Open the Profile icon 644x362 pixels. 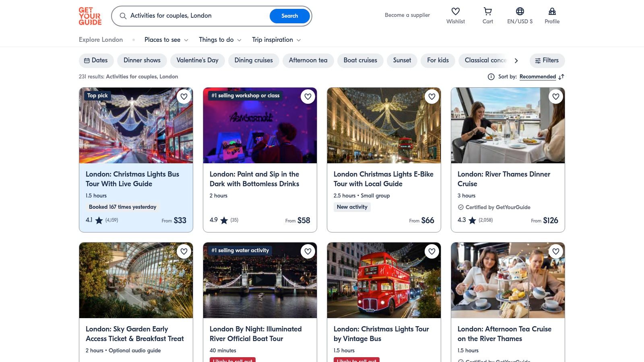click(552, 12)
